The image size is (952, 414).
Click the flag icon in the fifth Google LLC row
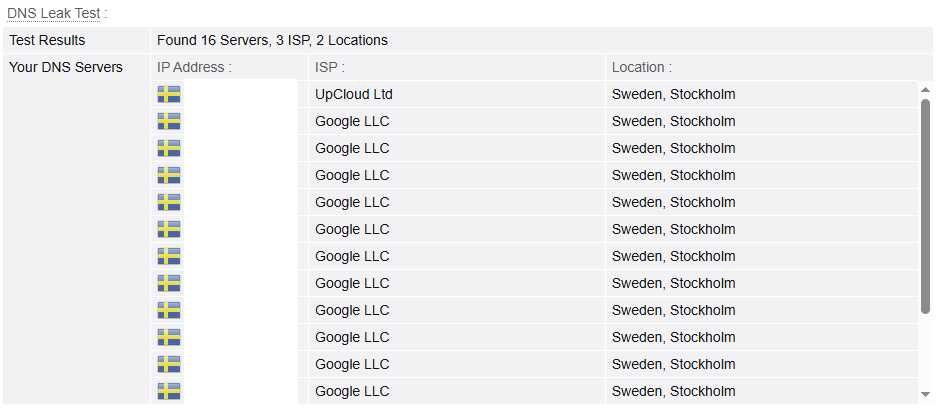169,229
